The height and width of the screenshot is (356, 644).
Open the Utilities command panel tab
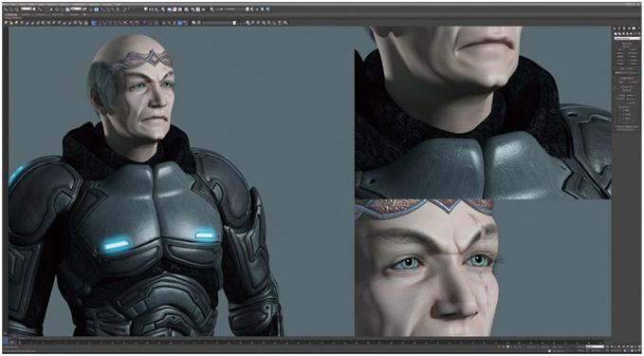pos(638,28)
